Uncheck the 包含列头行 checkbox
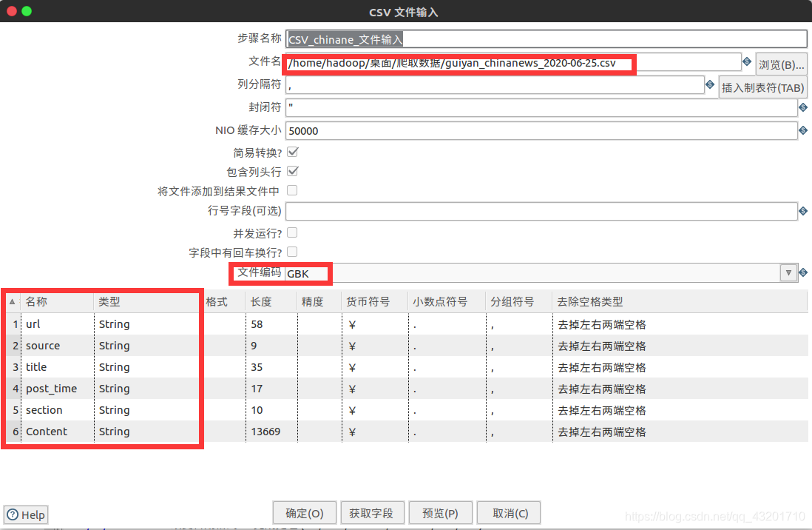 click(x=293, y=171)
